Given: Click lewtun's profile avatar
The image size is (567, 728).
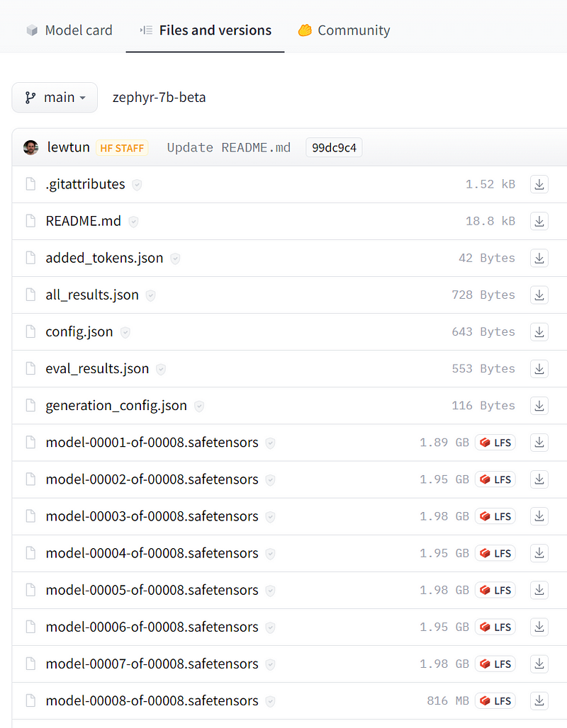Looking at the screenshot, I should click(30, 147).
